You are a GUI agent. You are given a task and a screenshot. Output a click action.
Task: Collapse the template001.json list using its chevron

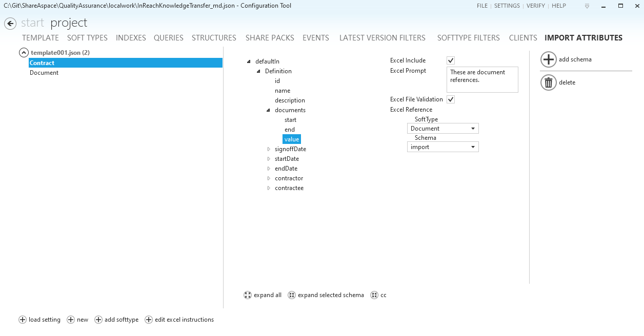(x=23, y=52)
